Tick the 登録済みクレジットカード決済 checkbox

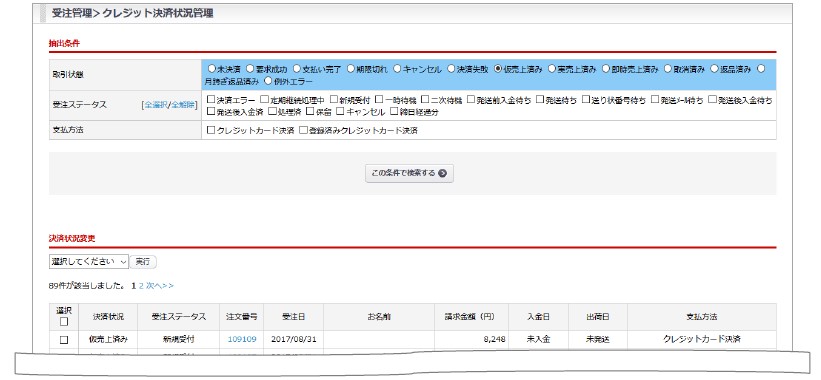pyautogui.click(x=303, y=130)
